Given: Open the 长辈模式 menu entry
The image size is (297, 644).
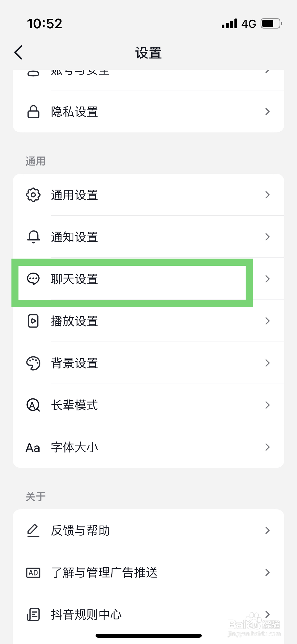Looking at the screenshot, I should coord(148,405).
